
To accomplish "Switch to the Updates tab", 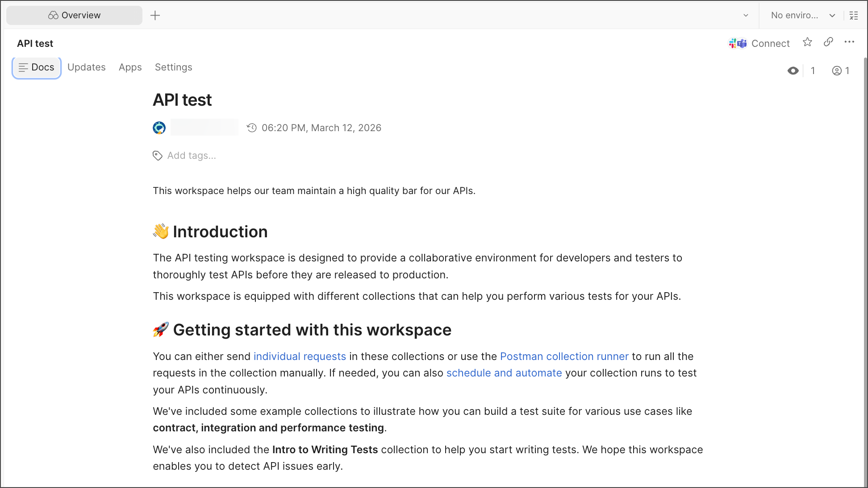I will point(87,67).
